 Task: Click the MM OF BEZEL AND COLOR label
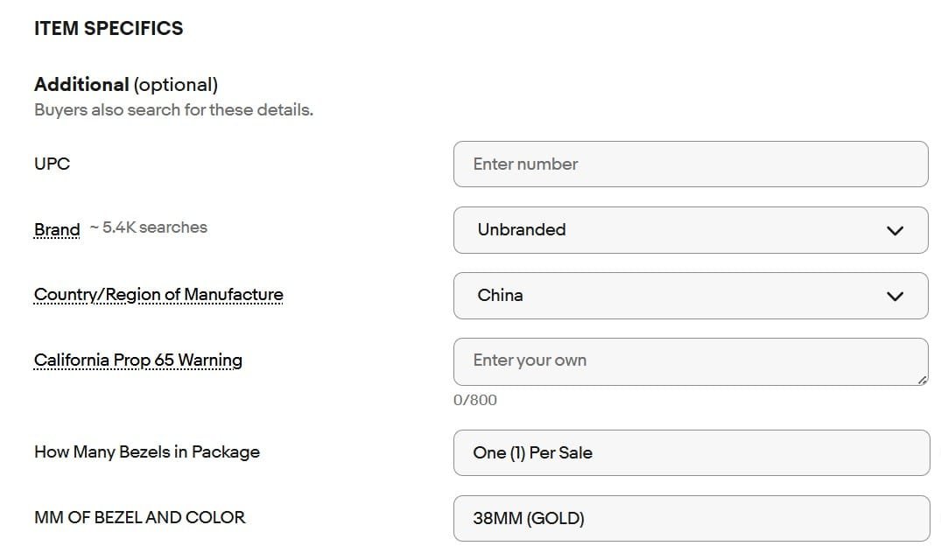[x=140, y=518]
